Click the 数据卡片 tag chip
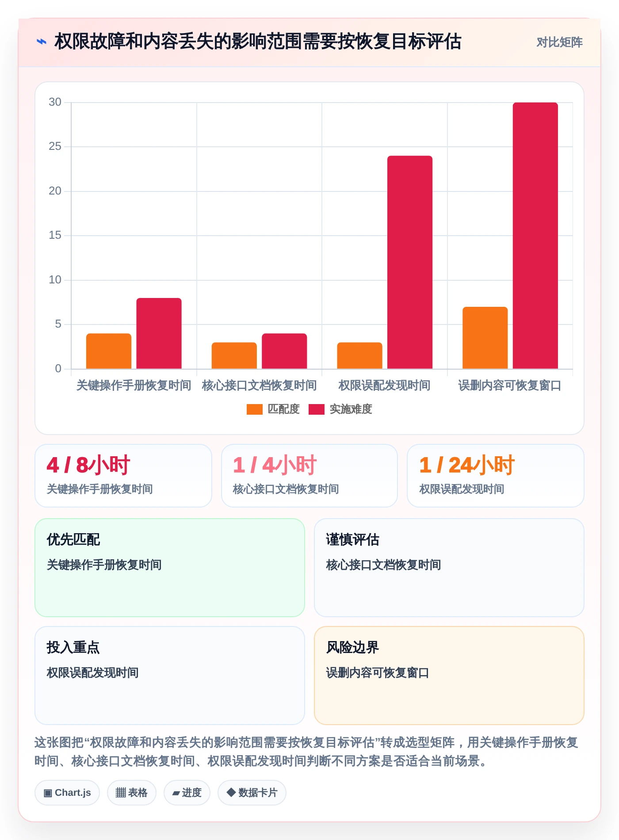This screenshot has height=840, width=619. click(252, 793)
